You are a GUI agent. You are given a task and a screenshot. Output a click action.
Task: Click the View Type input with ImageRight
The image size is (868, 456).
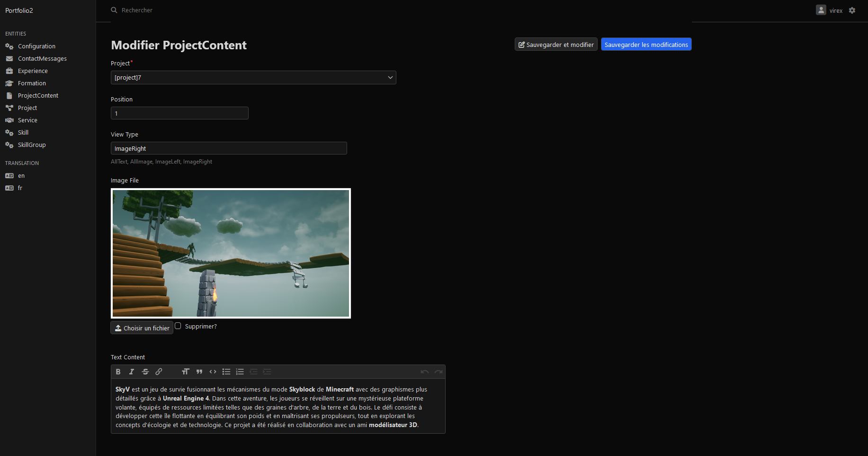tap(229, 148)
